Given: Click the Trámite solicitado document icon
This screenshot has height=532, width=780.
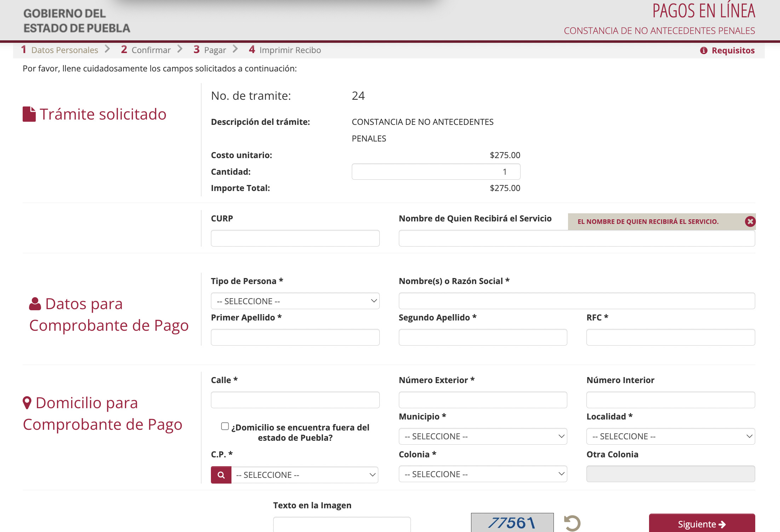Looking at the screenshot, I should [x=29, y=114].
